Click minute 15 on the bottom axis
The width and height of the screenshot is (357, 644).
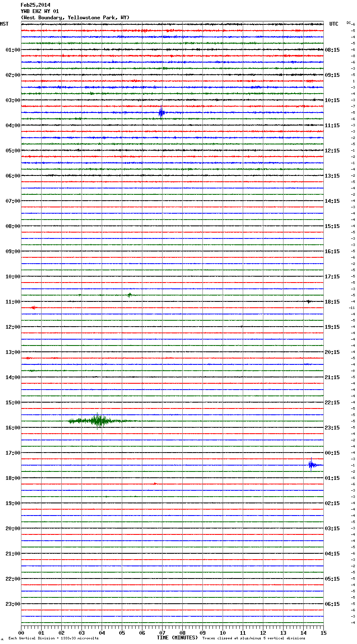pyautogui.click(x=323, y=633)
